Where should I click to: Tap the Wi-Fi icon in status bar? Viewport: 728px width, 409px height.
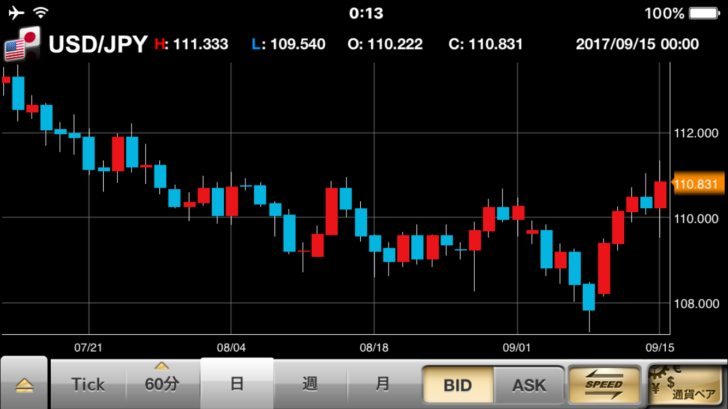click(x=41, y=13)
